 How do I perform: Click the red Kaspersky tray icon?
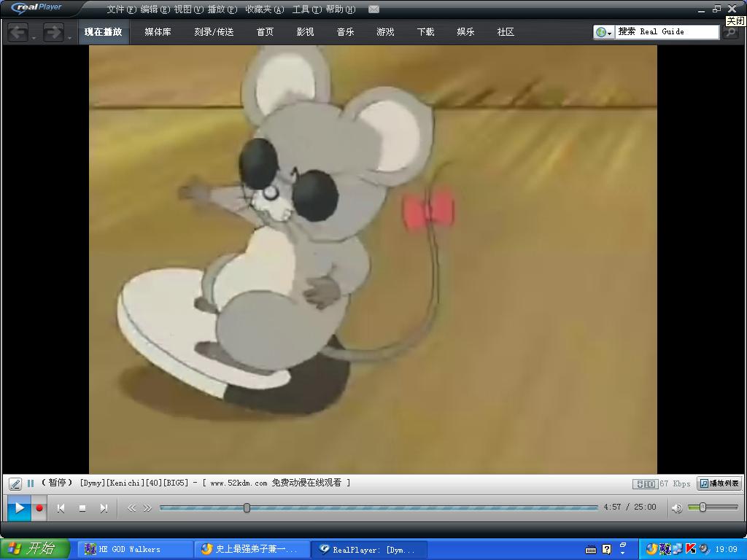point(690,549)
